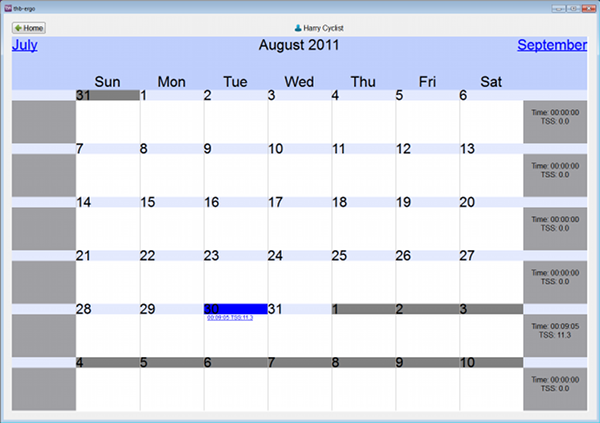This screenshot has height=423, width=600.
Task: Select date 21 on the calendar
Action: (108, 256)
